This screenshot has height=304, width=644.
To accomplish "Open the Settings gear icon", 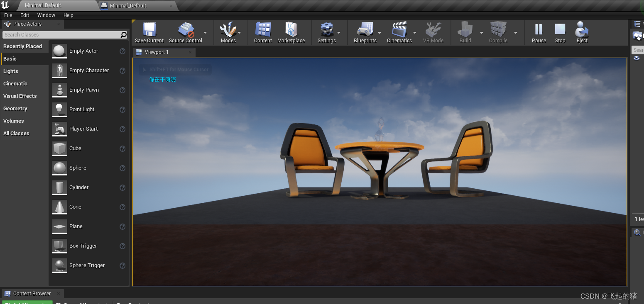I will point(327,30).
